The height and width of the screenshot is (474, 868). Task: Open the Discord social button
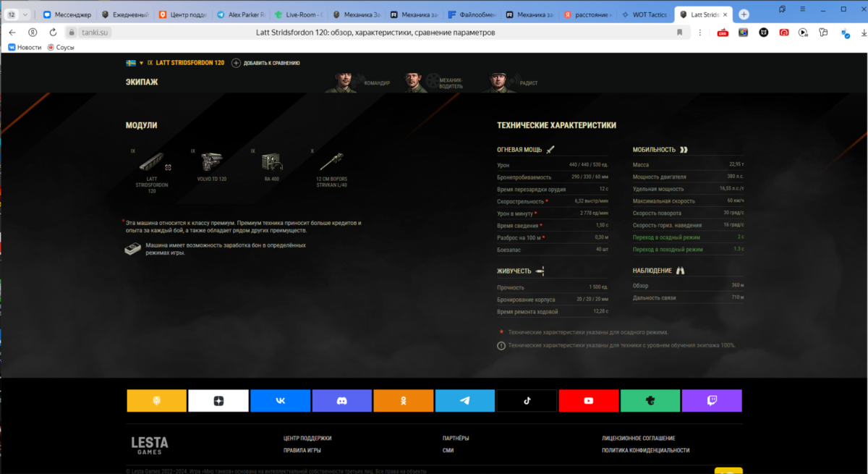point(341,400)
